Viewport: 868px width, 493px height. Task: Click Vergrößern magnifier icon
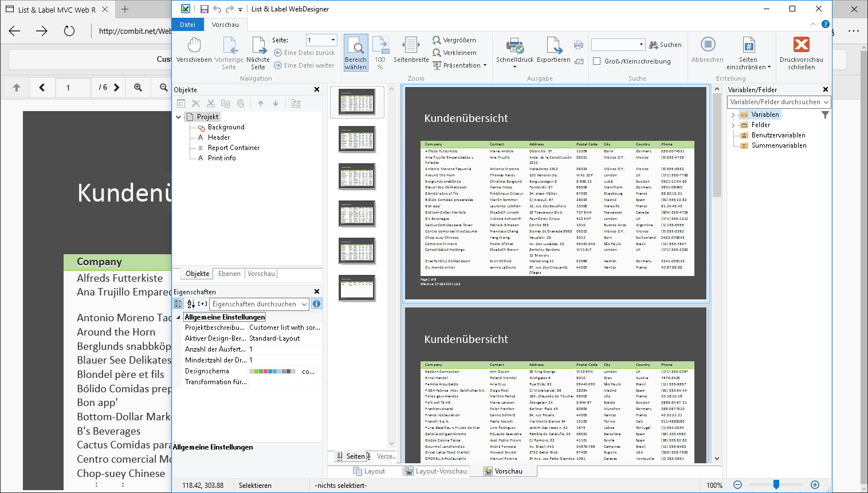[437, 40]
